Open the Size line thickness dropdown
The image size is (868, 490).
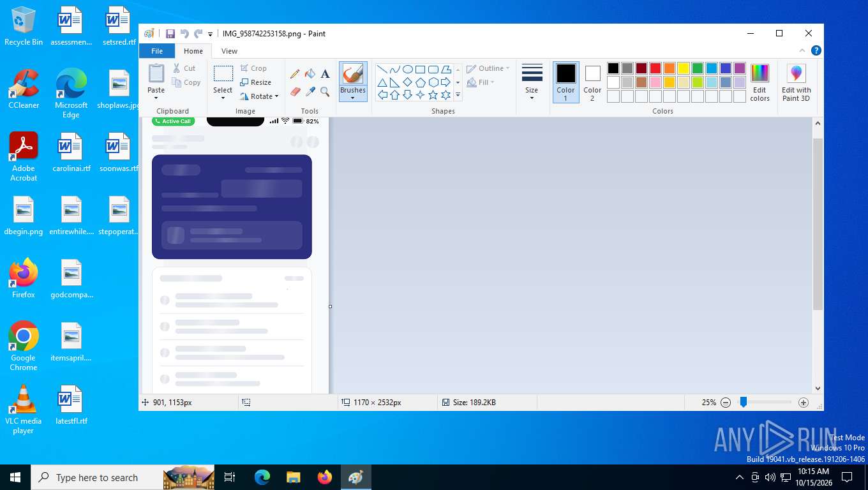[x=532, y=82]
